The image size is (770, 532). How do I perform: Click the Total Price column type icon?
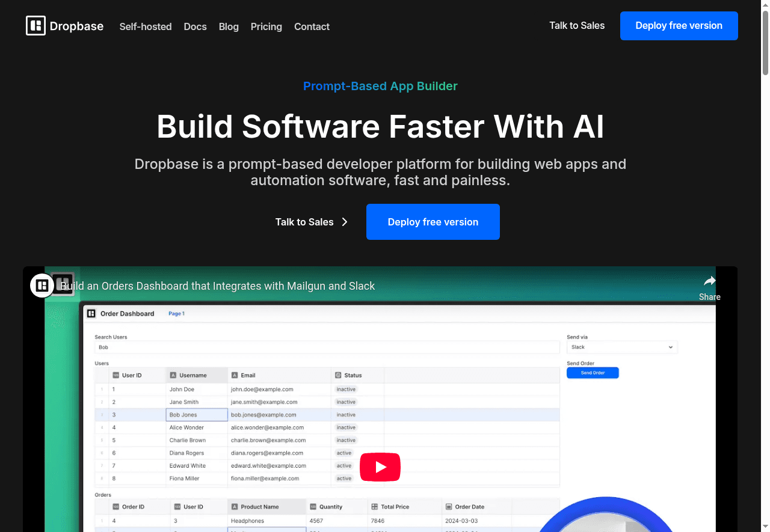376,507
